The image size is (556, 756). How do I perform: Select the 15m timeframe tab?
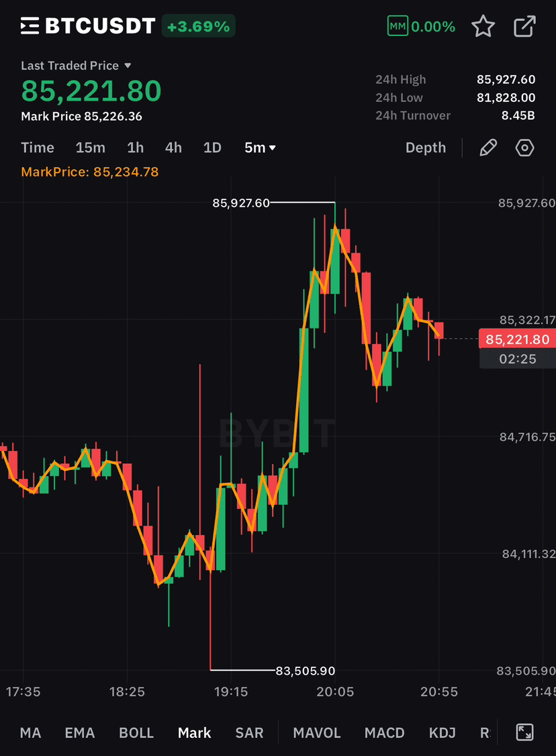coord(90,148)
